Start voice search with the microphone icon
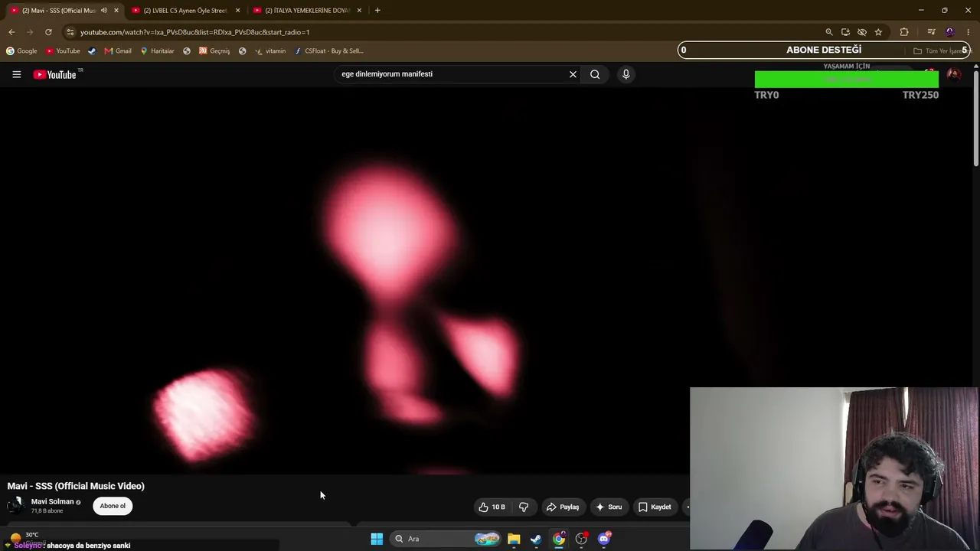The image size is (980, 551). pos(626,74)
